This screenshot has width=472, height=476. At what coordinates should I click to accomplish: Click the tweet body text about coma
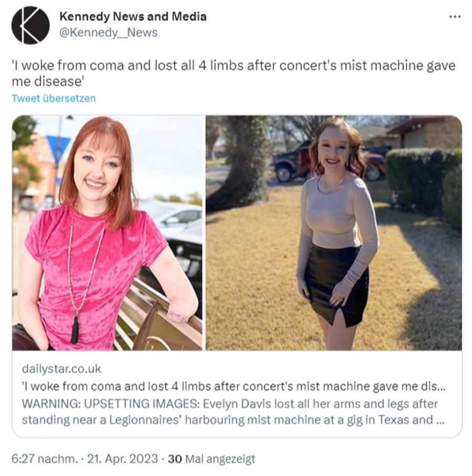233,73
